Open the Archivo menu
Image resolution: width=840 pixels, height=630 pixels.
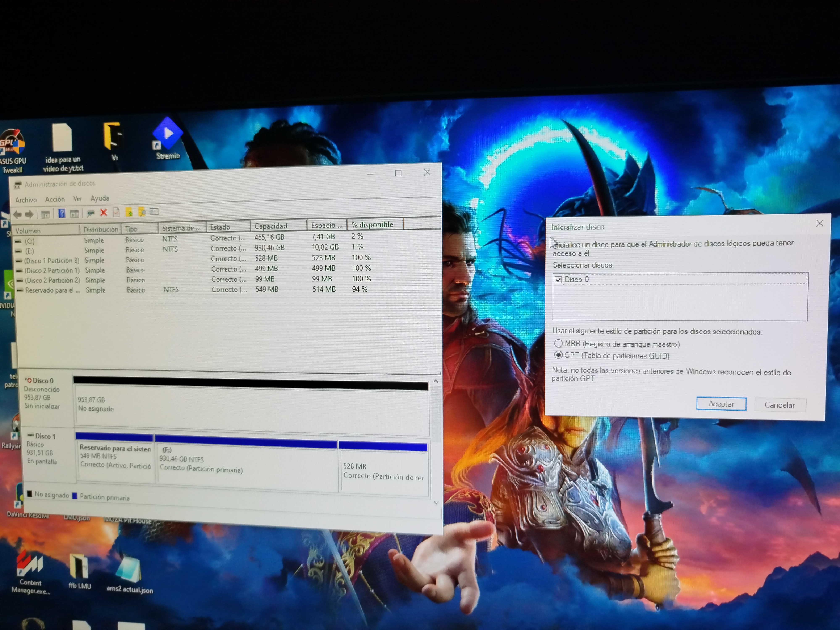[x=26, y=200]
